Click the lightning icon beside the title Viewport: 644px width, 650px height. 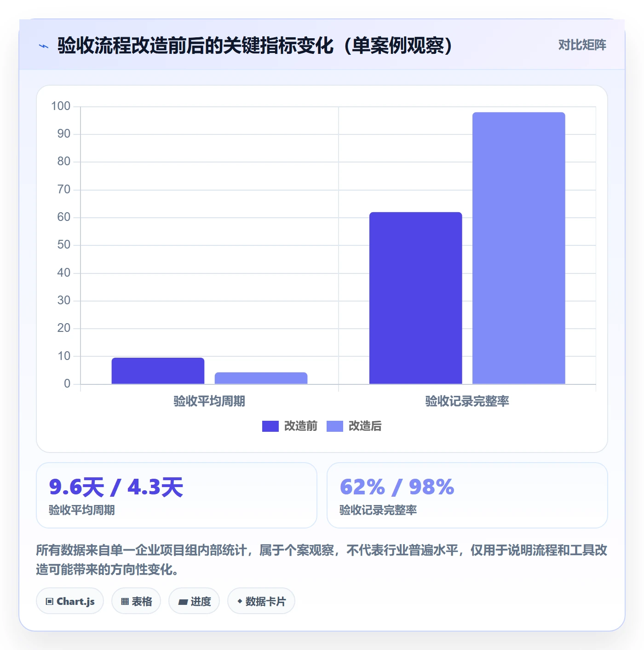coord(44,46)
